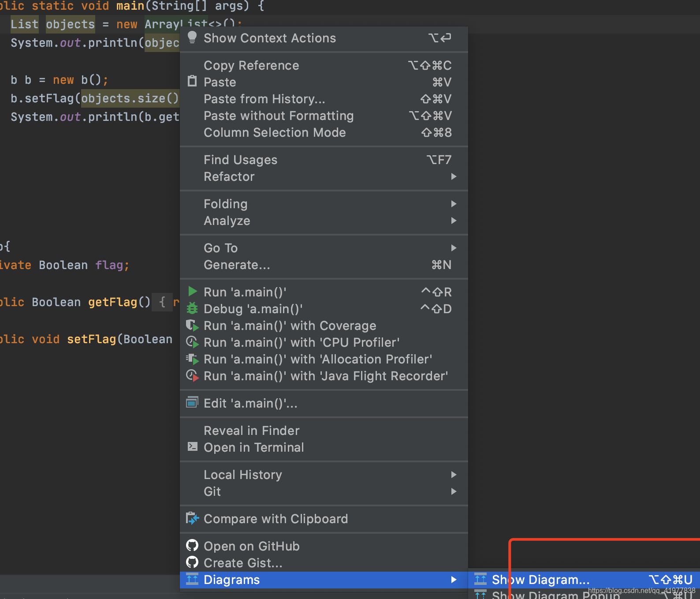Viewport: 700px width, 599px height.
Task: Select Copy Reference from the menu
Action: pyautogui.click(x=324, y=65)
